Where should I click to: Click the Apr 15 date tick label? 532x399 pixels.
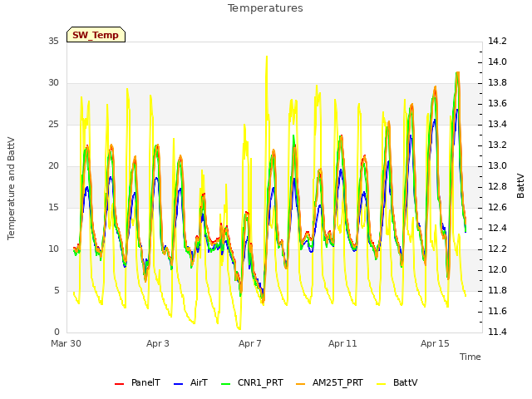click(435, 343)
